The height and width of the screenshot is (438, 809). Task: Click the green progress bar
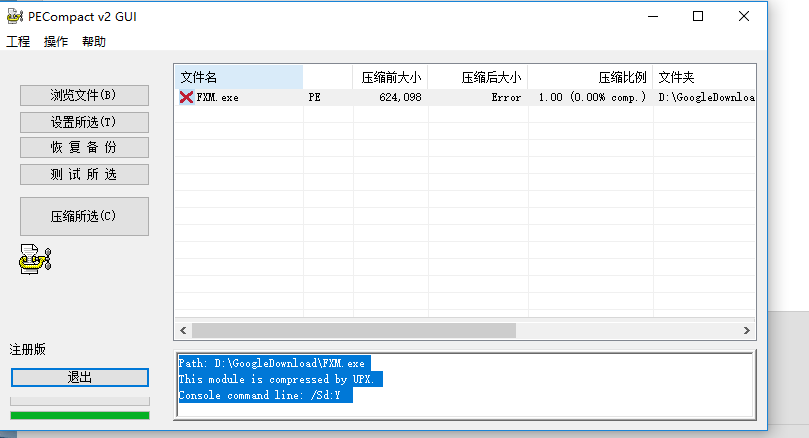click(80, 415)
